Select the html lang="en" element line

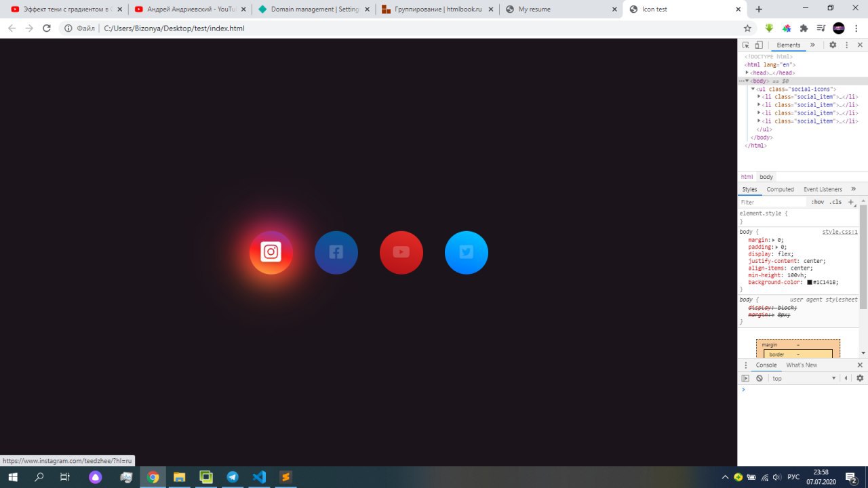click(770, 64)
